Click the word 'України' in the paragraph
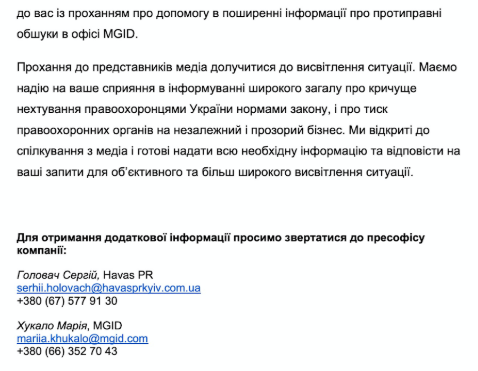This screenshot has width=478, height=371. pyautogui.click(x=211, y=109)
